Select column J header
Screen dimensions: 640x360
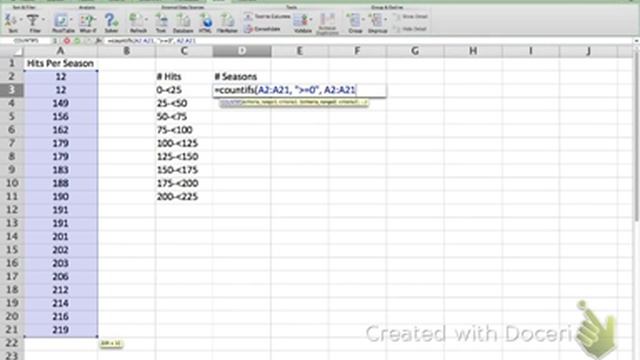[x=588, y=51]
